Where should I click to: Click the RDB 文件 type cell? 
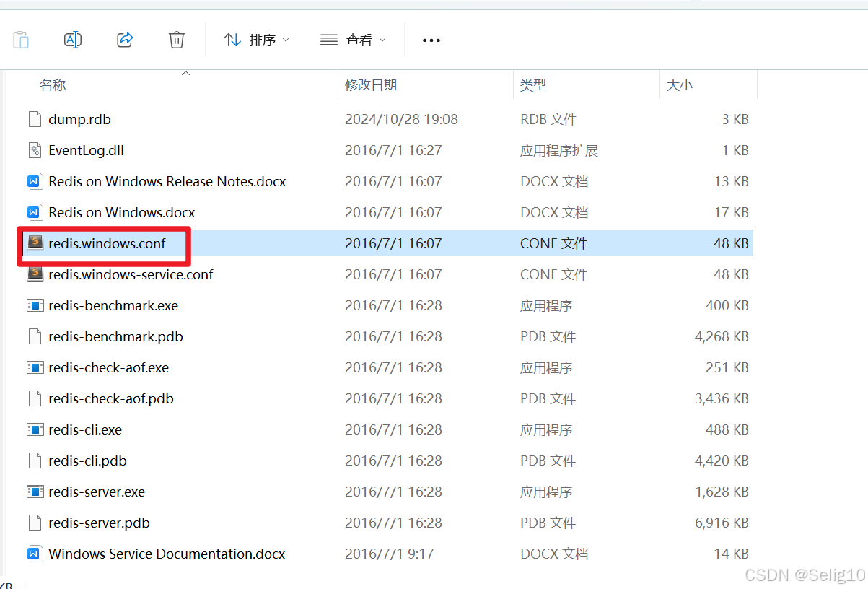[x=548, y=119]
